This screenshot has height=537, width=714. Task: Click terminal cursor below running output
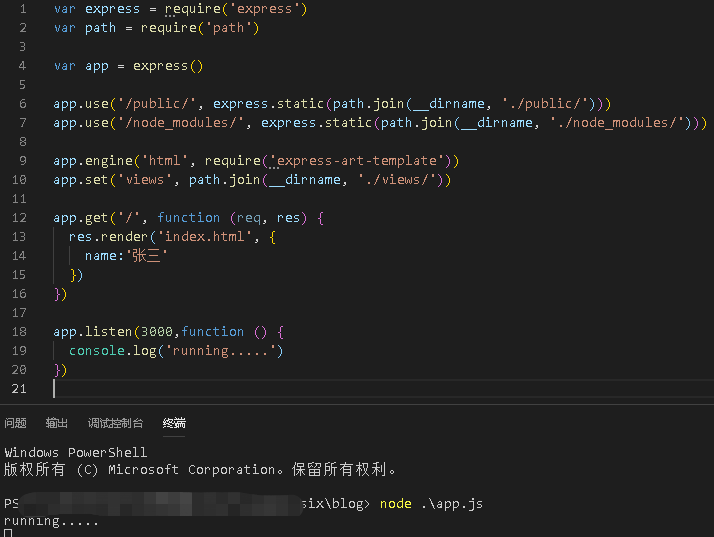8,533
